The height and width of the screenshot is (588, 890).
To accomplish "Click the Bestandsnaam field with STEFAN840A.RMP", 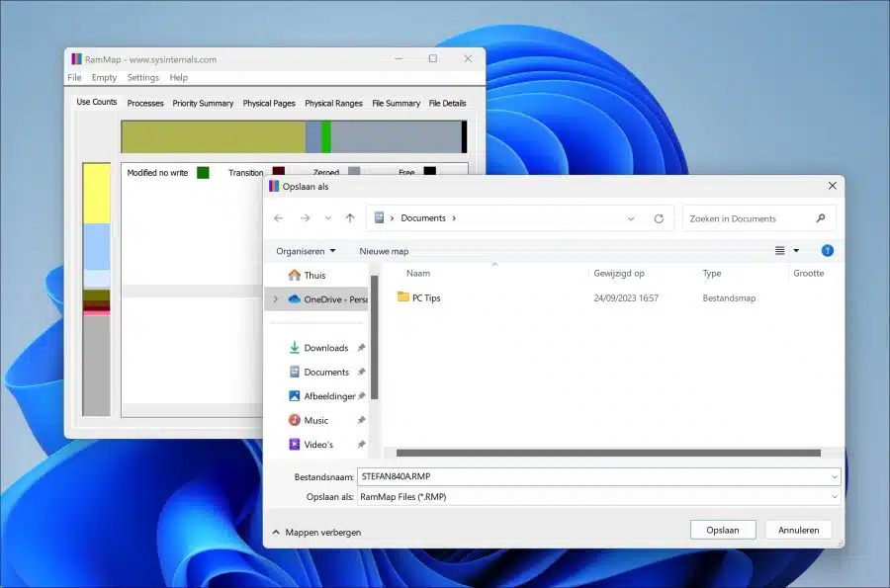I will (598, 477).
